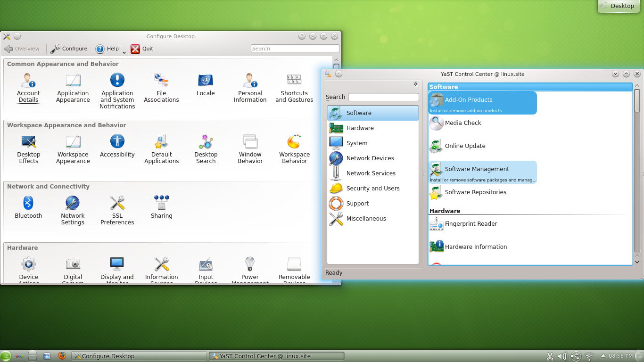This screenshot has height=362, width=644.
Task: Open Application Appearance settings
Action: (x=73, y=88)
